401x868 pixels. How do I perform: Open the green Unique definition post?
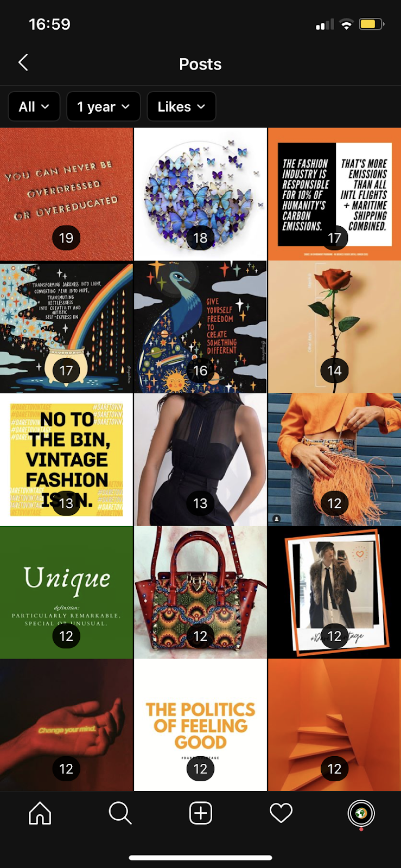pos(66,593)
